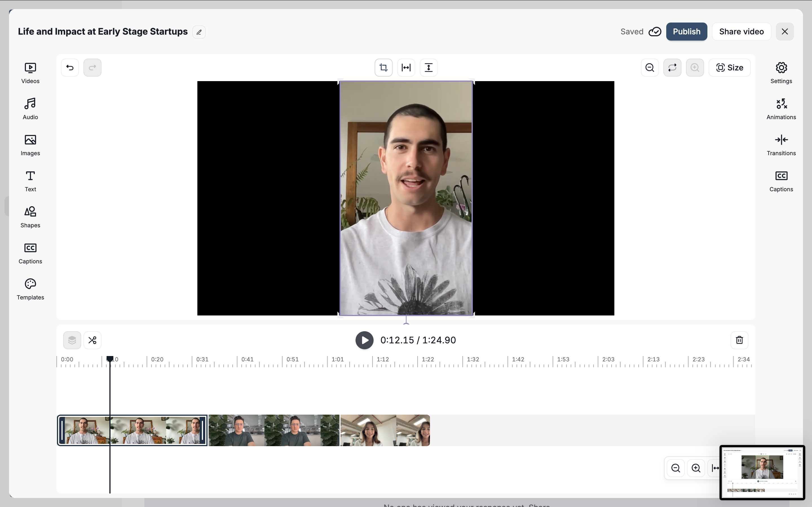Image resolution: width=812 pixels, height=507 pixels.
Task: Open the Templates panel
Action: 30,289
